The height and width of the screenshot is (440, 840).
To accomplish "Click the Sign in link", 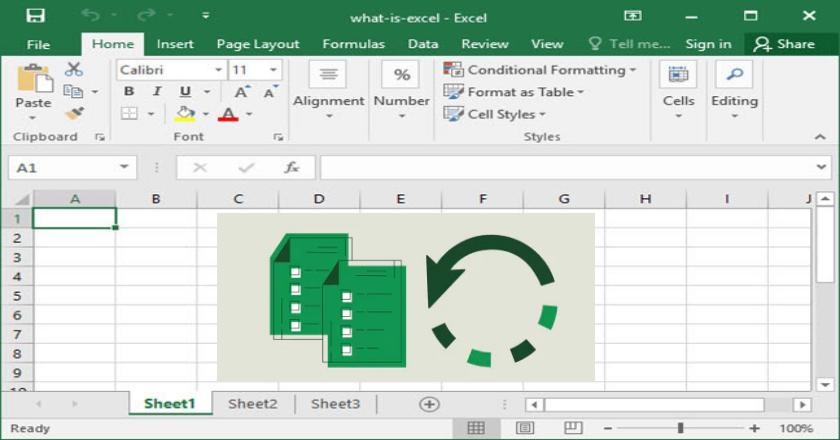I will pyautogui.click(x=708, y=44).
